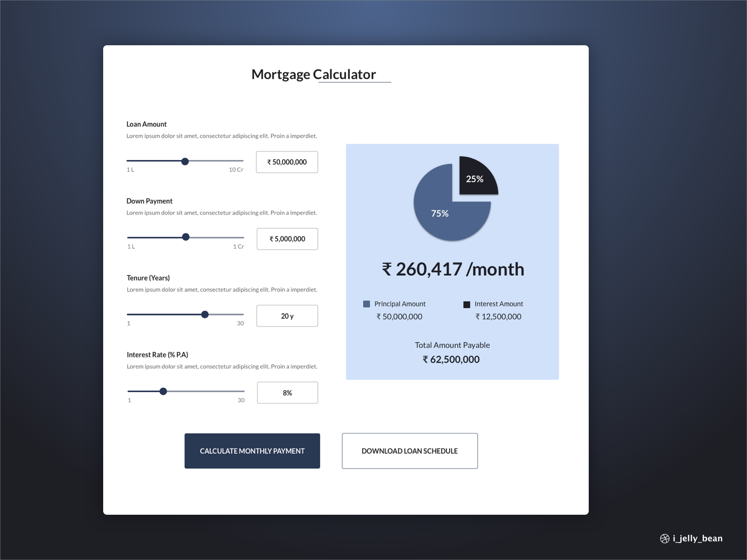Click the ₹ 50,000,000 principal value in results
Image resolution: width=747 pixels, height=560 pixels.
point(399,316)
